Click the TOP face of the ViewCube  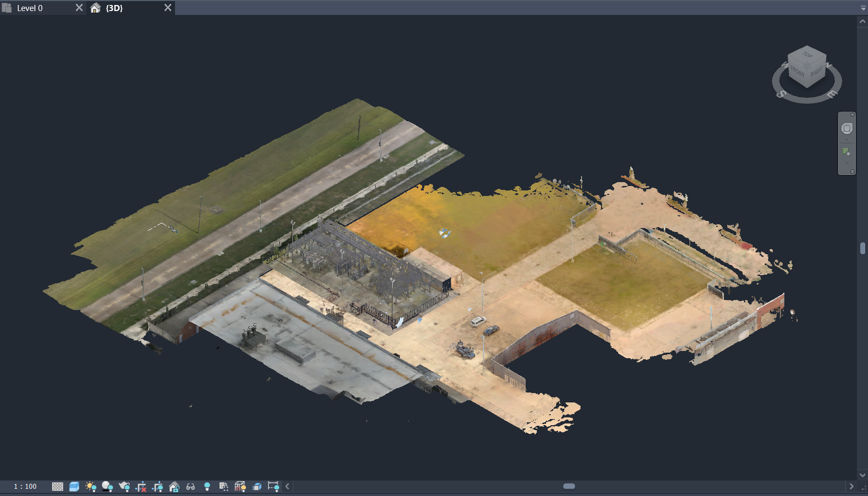pyautogui.click(x=808, y=55)
